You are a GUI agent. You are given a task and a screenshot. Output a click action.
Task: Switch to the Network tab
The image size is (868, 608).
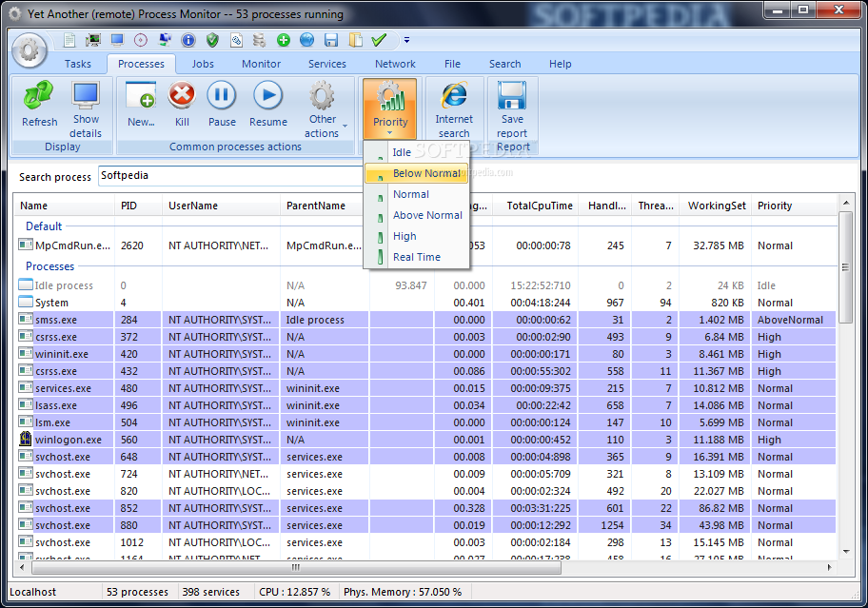(395, 64)
